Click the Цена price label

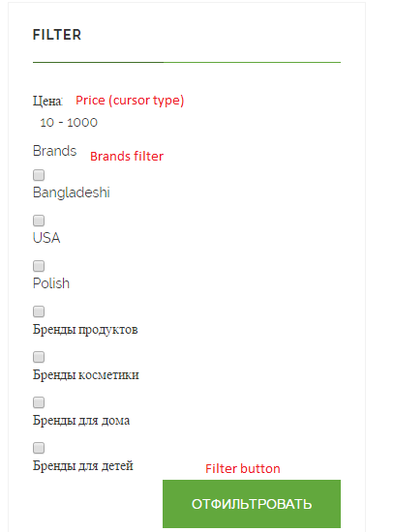point(47,102)
